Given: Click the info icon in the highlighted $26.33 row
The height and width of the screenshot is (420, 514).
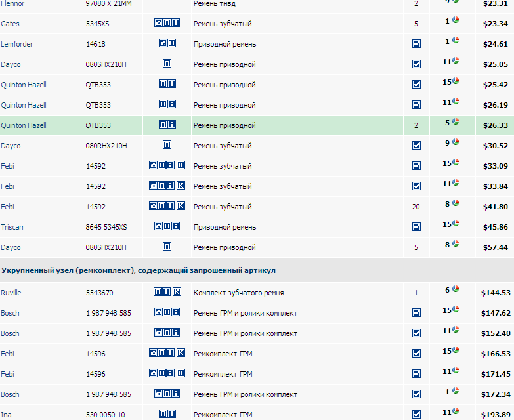Looking at the screenshot, I should [171, 124].
